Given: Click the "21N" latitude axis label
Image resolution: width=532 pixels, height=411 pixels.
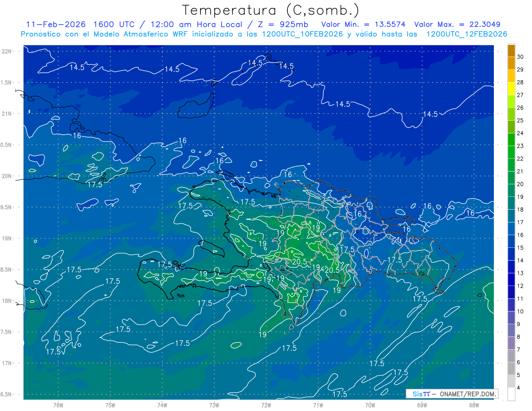Looking at the screenshot, I should tap(7, 114).
